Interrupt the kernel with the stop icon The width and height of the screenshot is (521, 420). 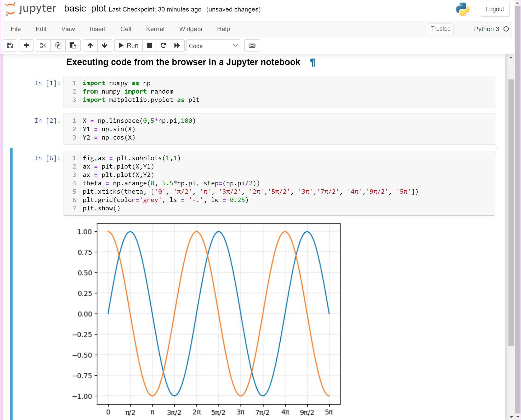pos(149,45)
